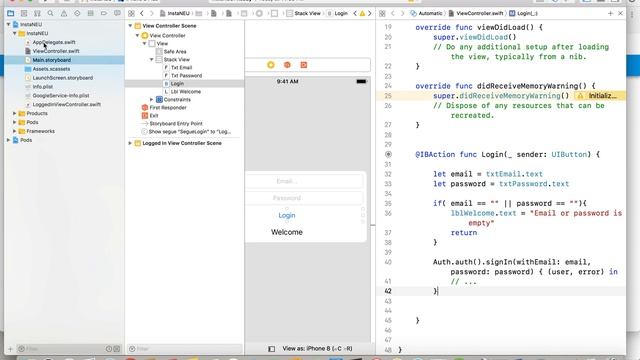Select Lbl Welcome in the document outline

pyautogui.click(x=186, y=92)
